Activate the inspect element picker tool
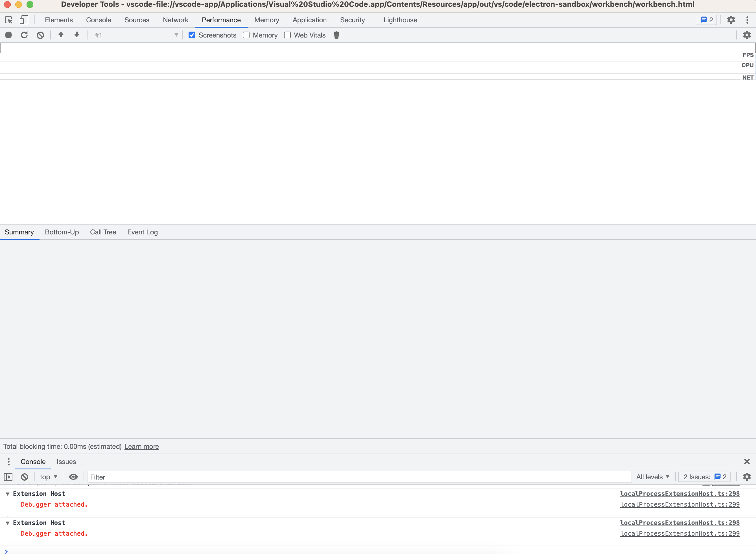The height and width of the screenshot is (554, 756). pyautogui.click(x=8, y=20)
